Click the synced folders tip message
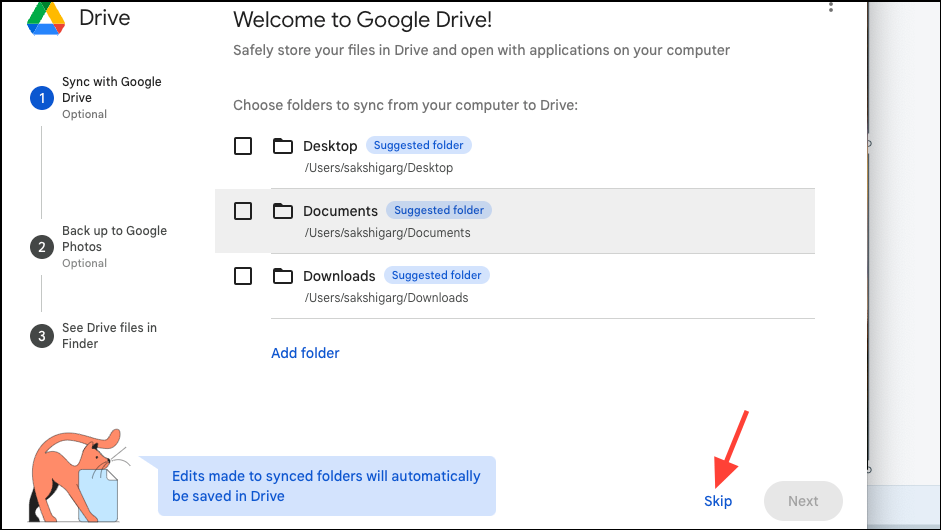941x530 pixels. (x=326, y=486)
